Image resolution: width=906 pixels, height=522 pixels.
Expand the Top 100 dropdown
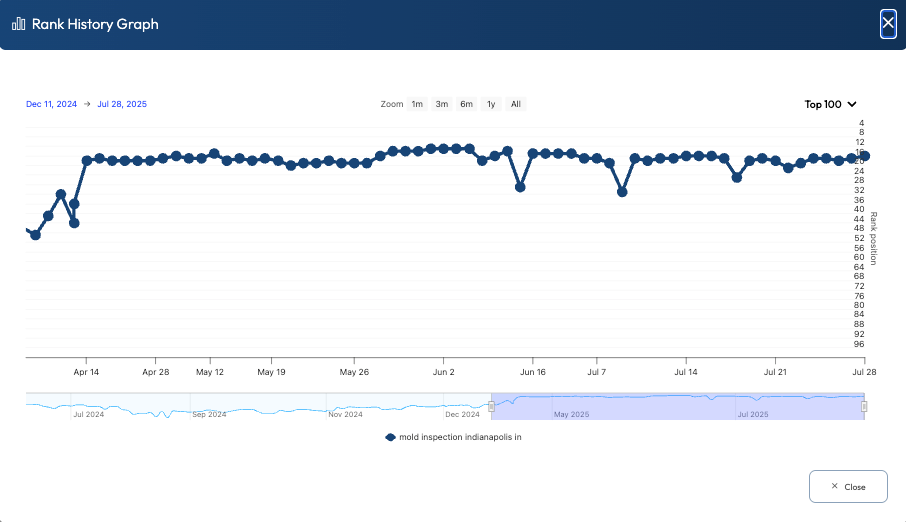pyautogui.click(x=831, y=104)
